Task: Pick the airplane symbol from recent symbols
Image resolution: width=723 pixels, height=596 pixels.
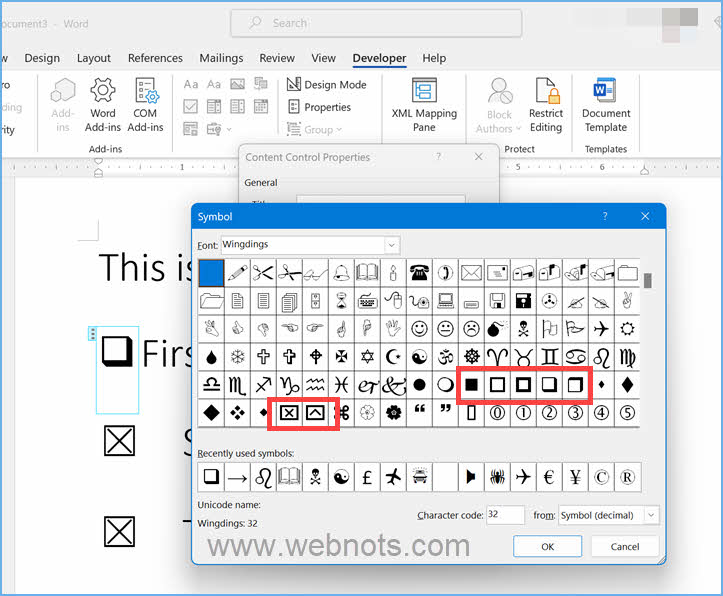Action: tap(394, 478)
